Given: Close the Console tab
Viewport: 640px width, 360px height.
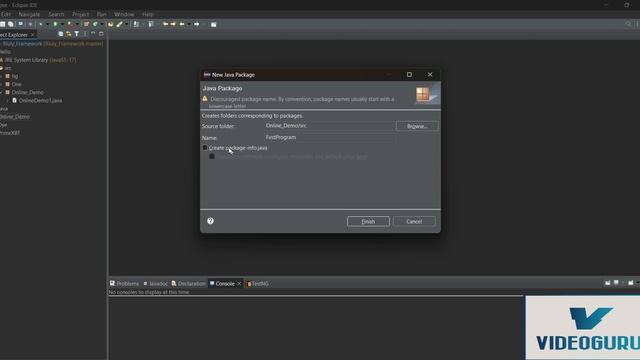Looking at the screenshot, I should pyautogui.click(x=239, y=283).
